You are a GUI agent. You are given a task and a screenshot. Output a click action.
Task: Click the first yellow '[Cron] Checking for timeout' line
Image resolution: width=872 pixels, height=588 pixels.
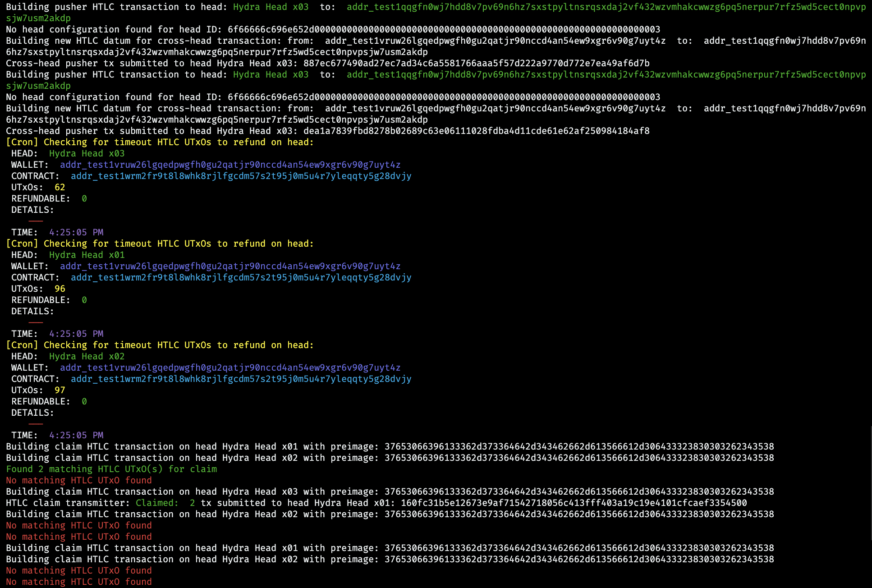click(x=160, y=142)
